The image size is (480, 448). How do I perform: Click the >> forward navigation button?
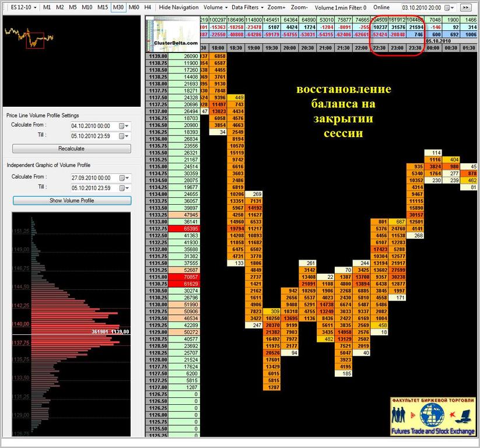(465, 8)
